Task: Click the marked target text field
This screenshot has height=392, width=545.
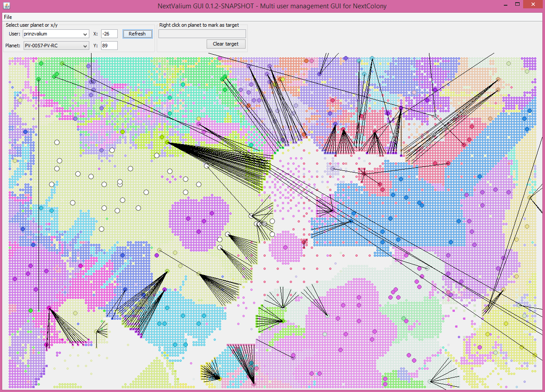Action: [x=202, y=34]
